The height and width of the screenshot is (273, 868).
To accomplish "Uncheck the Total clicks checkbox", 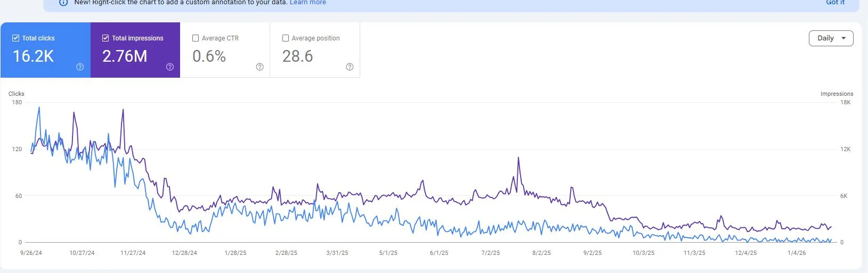I will click(x=16, y=38).
